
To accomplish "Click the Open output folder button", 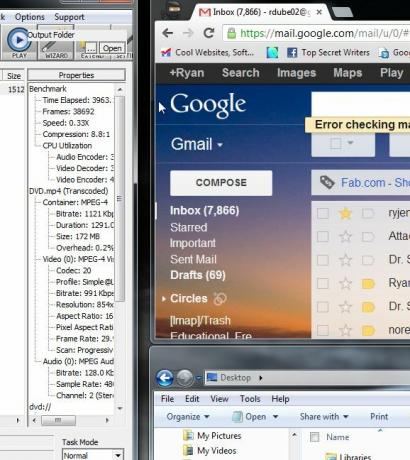I will point(112,48).
